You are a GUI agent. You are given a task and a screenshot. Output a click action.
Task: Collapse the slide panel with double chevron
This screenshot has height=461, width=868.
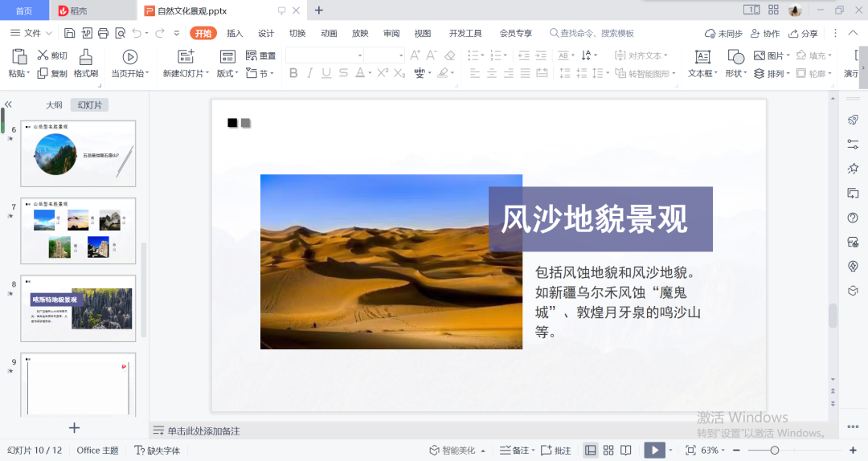(x=9, y=104)
